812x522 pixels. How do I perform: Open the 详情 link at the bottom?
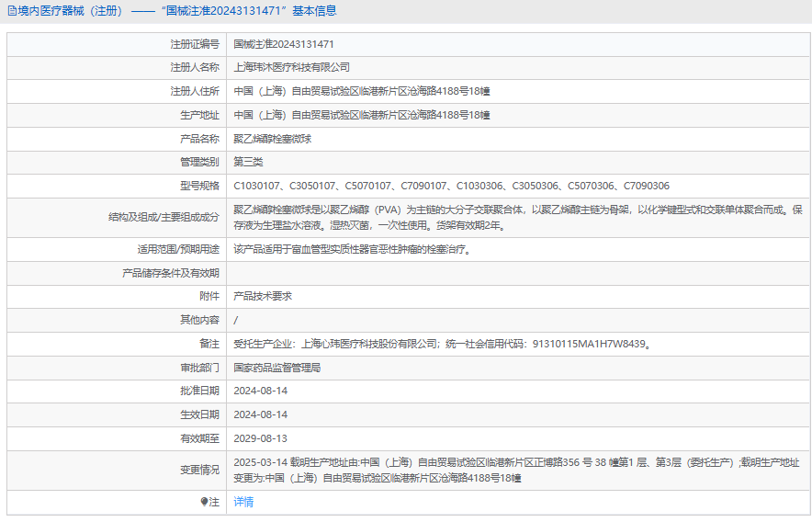click(x=243, y=502)
